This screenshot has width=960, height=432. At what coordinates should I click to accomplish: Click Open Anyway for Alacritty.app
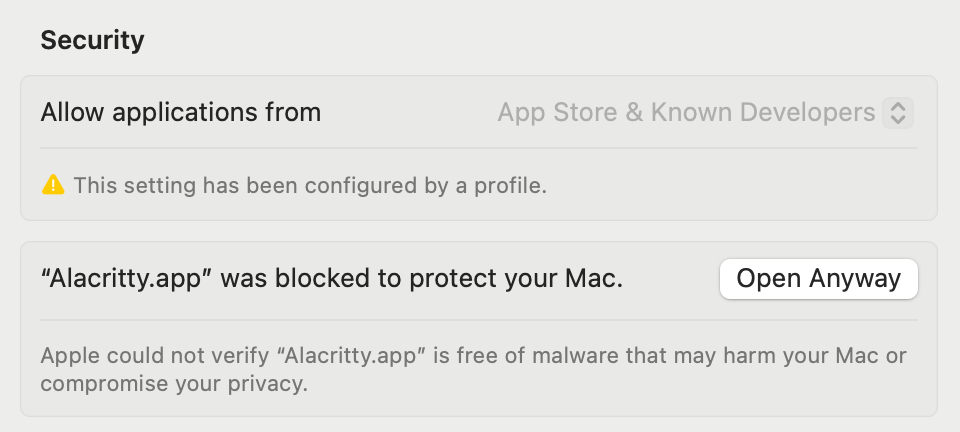(818, 279)
